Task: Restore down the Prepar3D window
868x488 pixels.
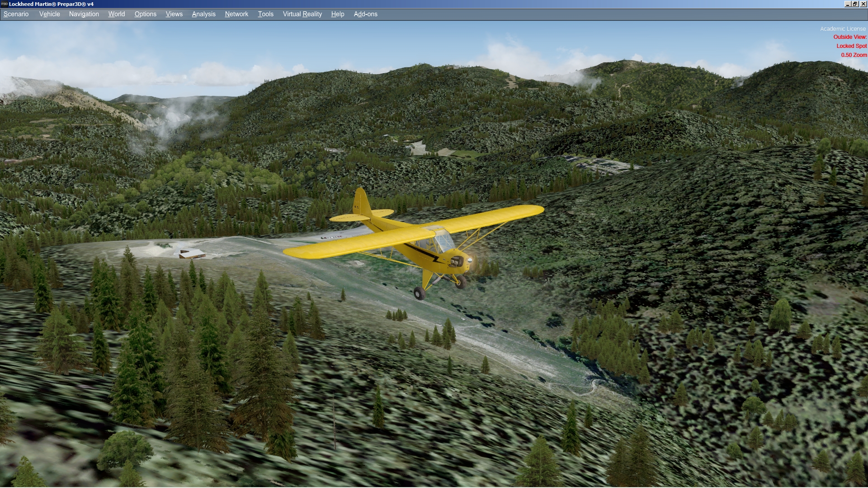Action: [x=855, y=4]
